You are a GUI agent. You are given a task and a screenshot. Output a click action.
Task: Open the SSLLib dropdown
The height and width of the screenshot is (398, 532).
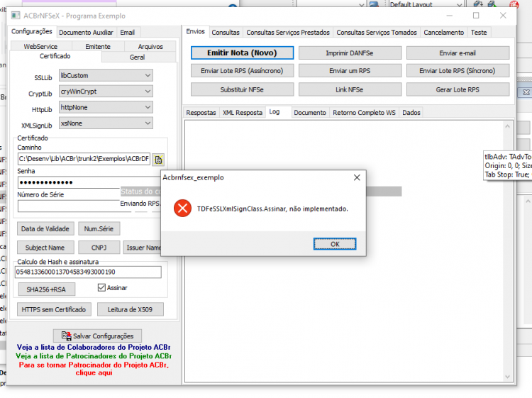[x=106, y=75]
